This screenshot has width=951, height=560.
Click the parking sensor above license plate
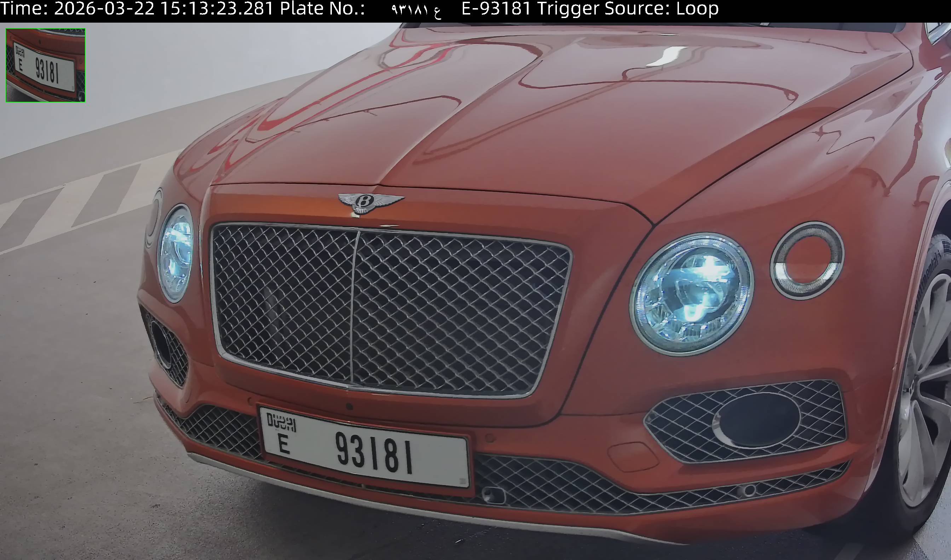[349, 407]
